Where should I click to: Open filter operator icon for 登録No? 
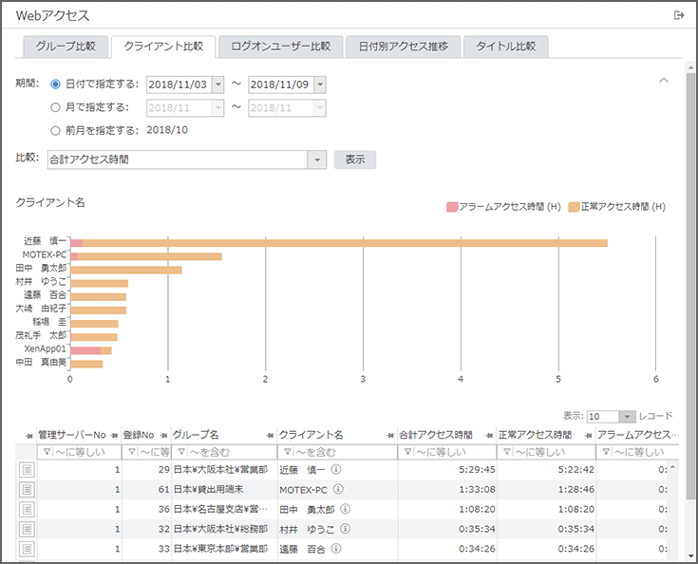pyautogui.click(x=132, y=452)
